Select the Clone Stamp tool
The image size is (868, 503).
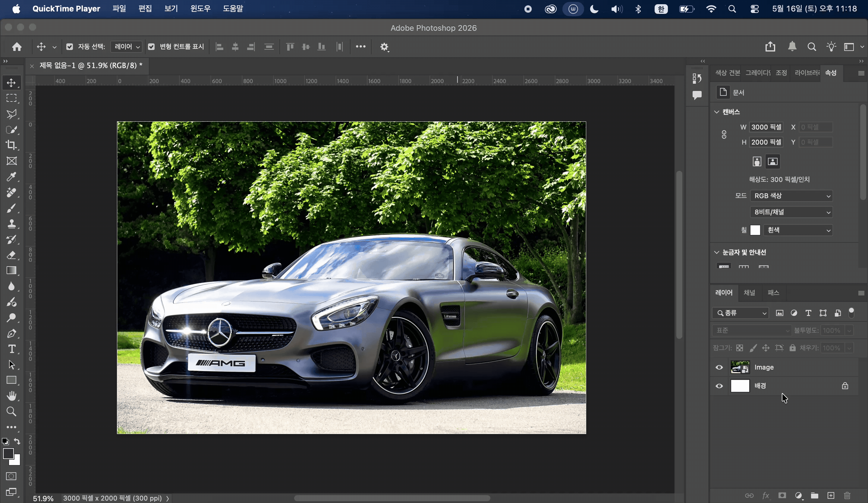11,224
